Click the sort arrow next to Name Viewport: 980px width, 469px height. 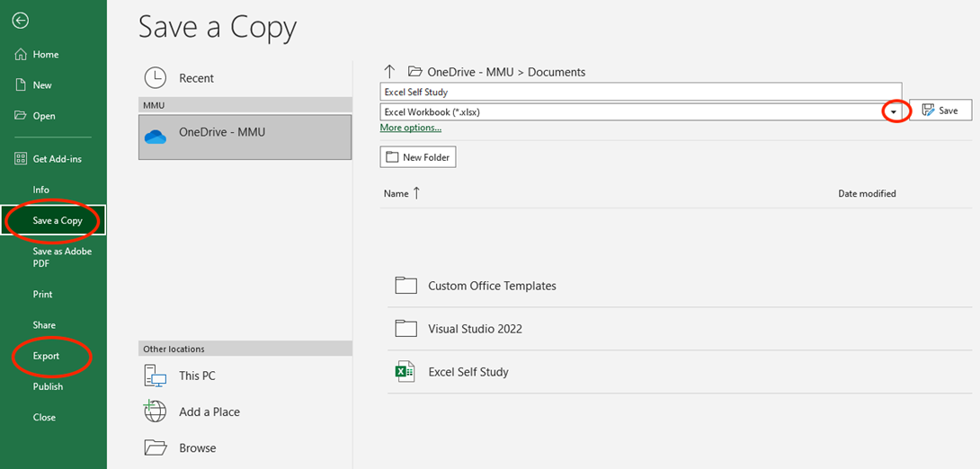(x=416, y=193)
